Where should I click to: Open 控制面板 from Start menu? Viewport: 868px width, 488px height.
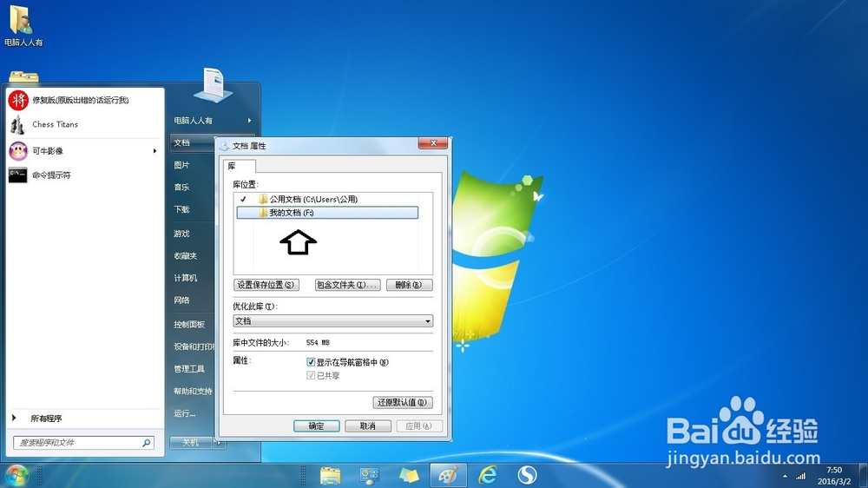(189, 325)
